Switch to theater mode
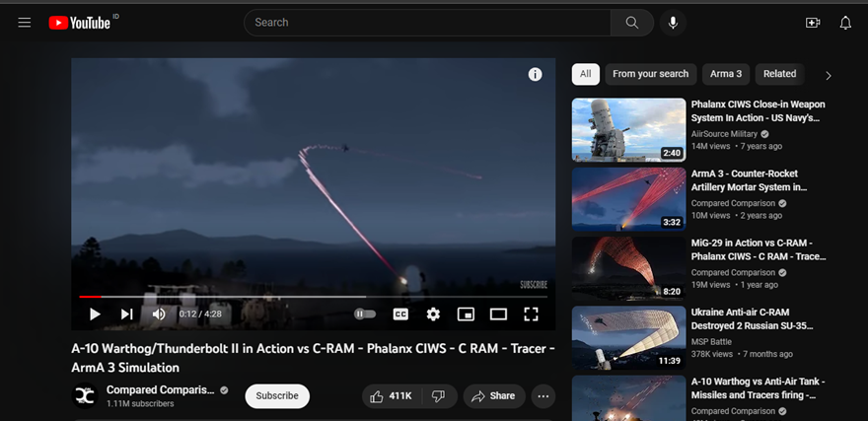Screen dimensions: 868x421 click(498, 315)
